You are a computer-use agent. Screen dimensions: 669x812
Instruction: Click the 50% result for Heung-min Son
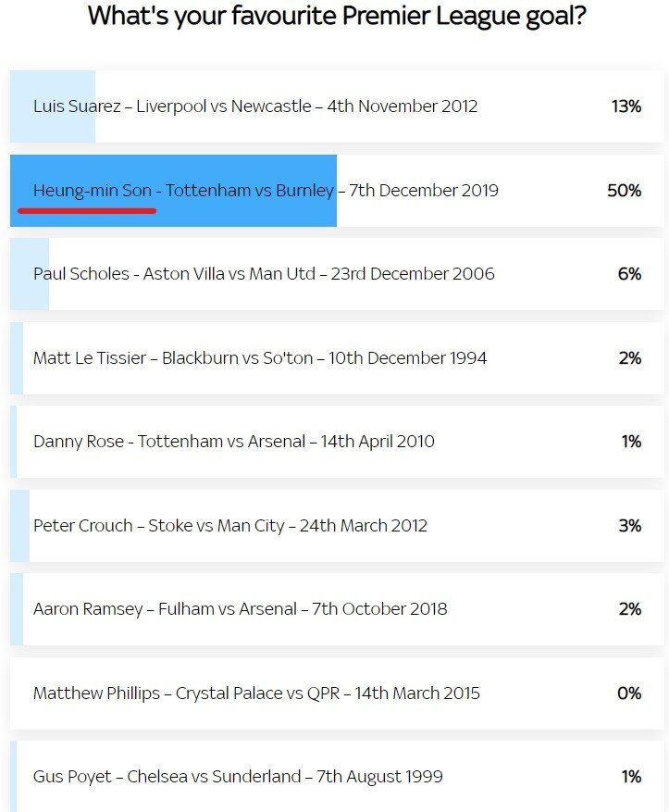[x=624, y=190]
